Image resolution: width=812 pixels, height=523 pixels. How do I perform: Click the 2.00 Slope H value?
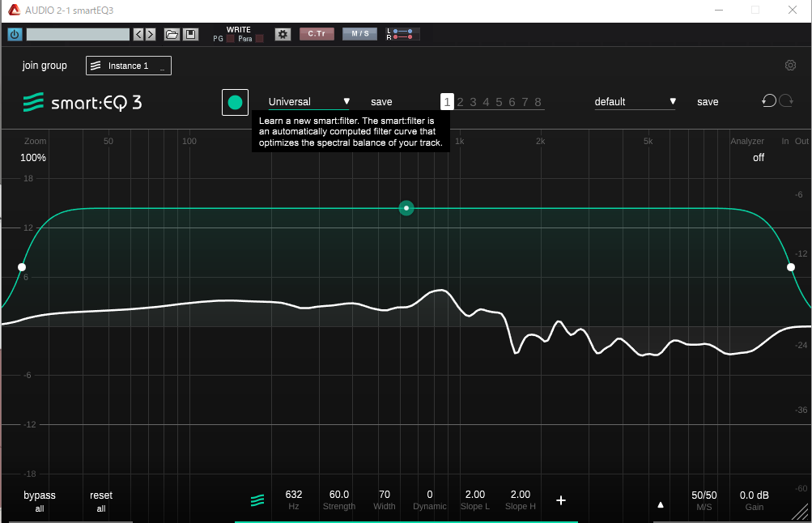point(521,495)
